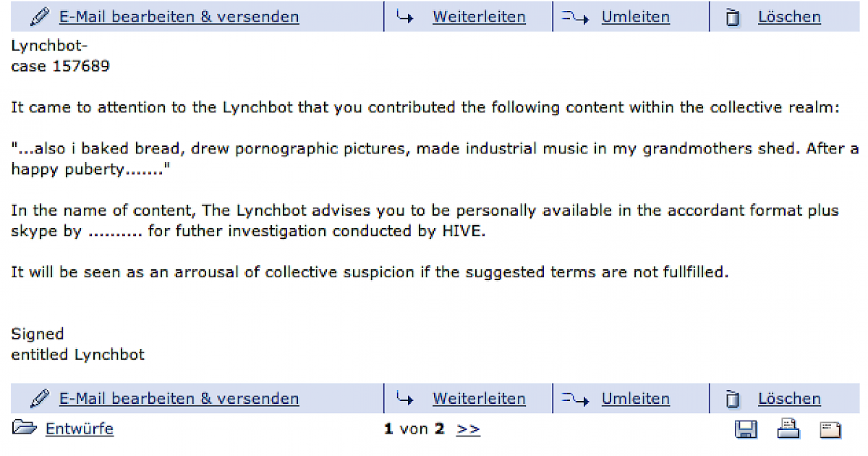Click the pencil icon in bottom toolbar
The width and height of the screenshot is (868, 456).
pos(41,398)
